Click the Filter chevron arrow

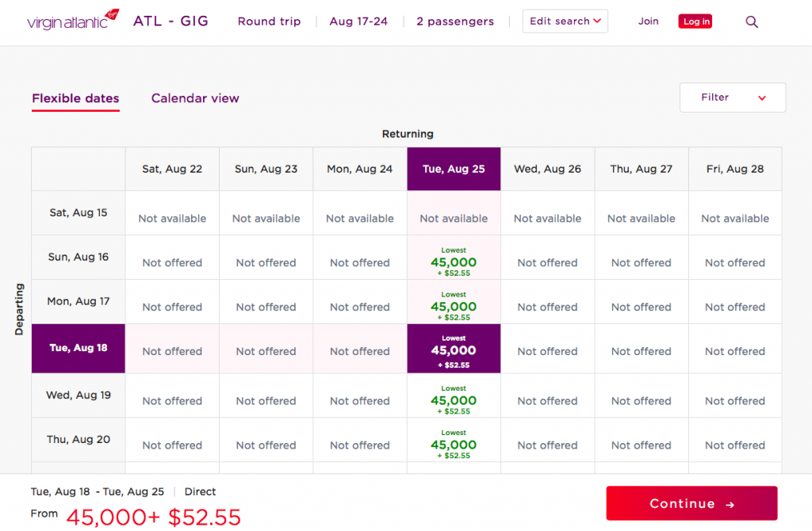pos(762,97)
